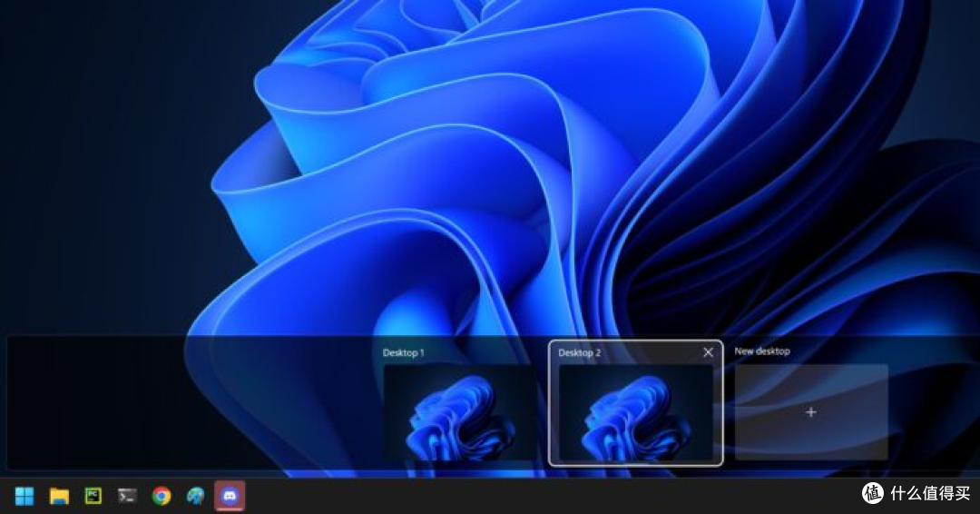Launch PyCharm from the taskbar

[x=93, y=496]
